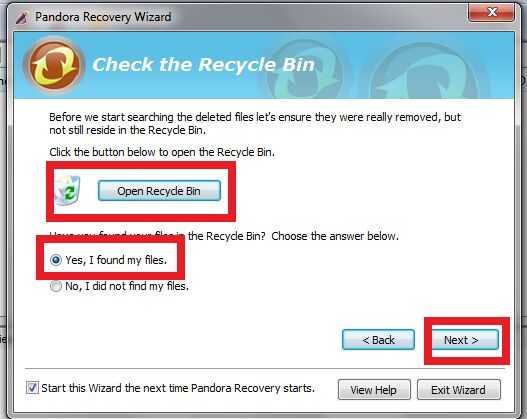Click the 'Before we start searching' paragraph
527x419 pixels.
[x=255, y=123]
